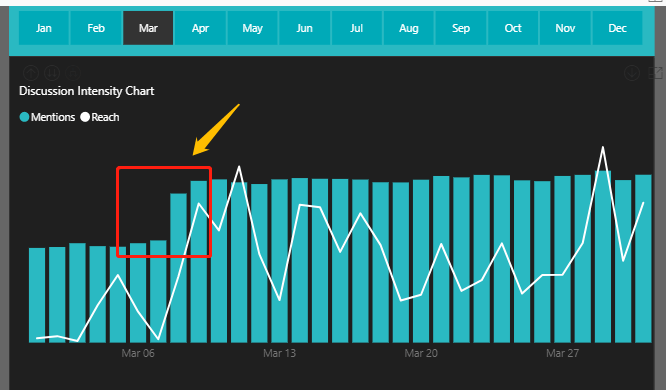Viewport: 666px width, 390px height.
Task: Click the double-arrow next level drill icon
Action: (x=52, y=73)
